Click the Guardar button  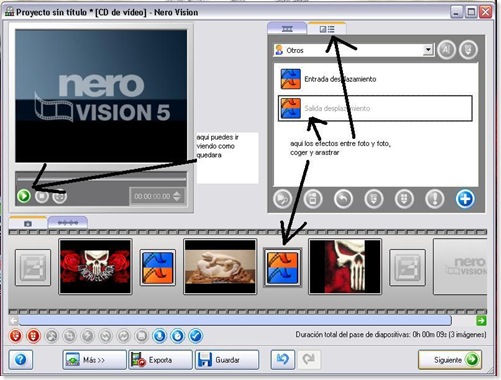point(227,360)
